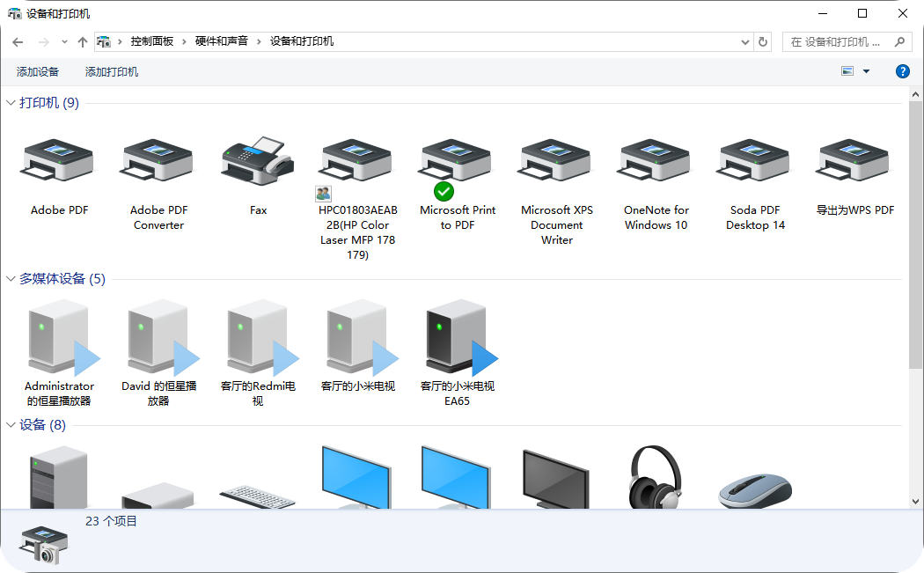Refresh the devices list
The image size is (924, 573).
point(763,42)
